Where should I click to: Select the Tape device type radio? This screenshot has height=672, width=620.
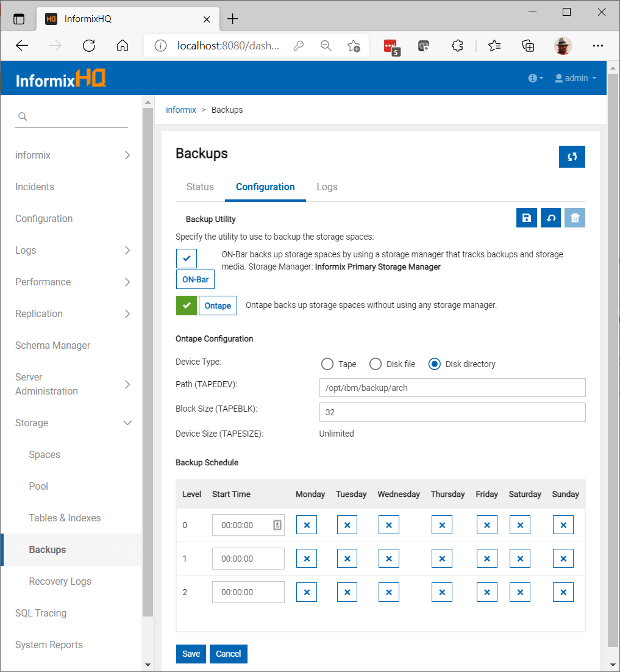pyautogui.click(x=327, y=364)
